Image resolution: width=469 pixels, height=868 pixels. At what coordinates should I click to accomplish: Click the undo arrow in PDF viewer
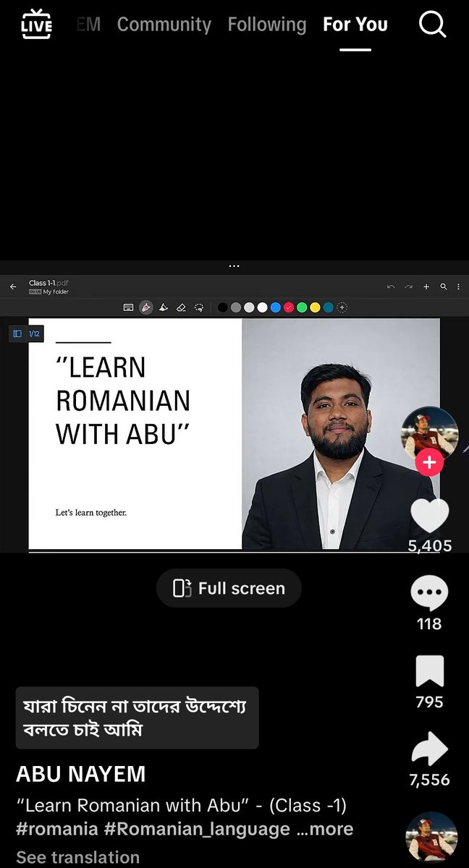(x=391, y=286)
